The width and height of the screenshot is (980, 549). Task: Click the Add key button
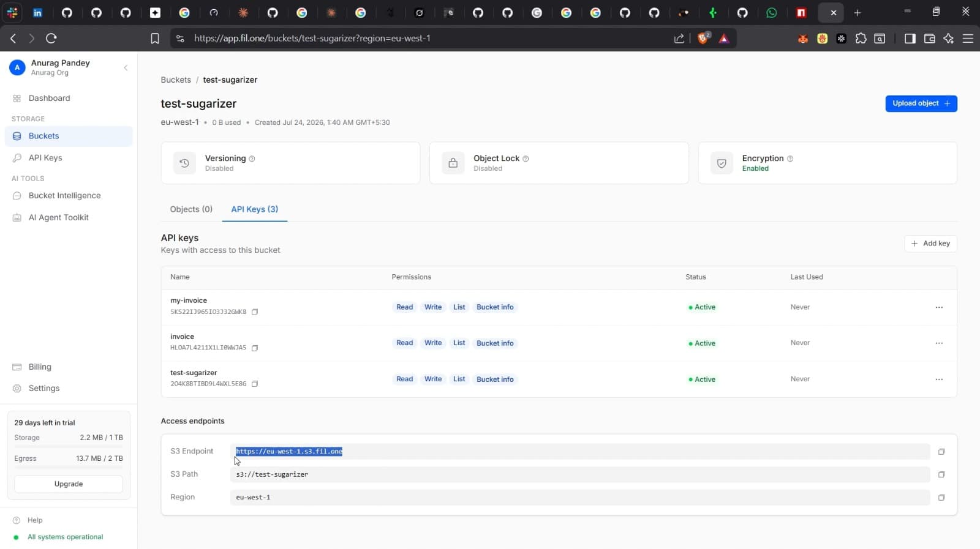[930, 244]
